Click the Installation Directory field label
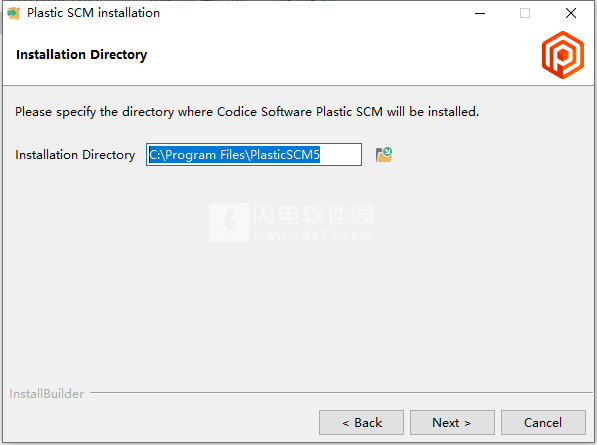The height and width of the screenshot is (445, 597). [75, 155]
